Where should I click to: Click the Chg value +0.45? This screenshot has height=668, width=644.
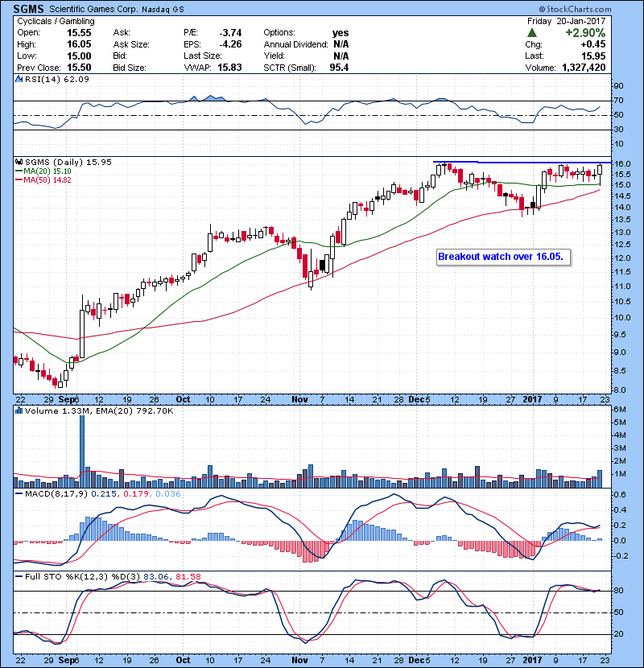592,44
